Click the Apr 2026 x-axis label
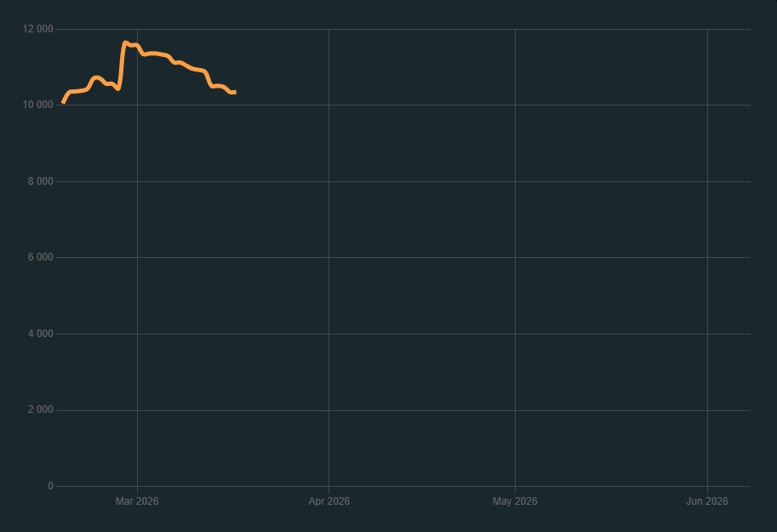 tap(329, 501)
